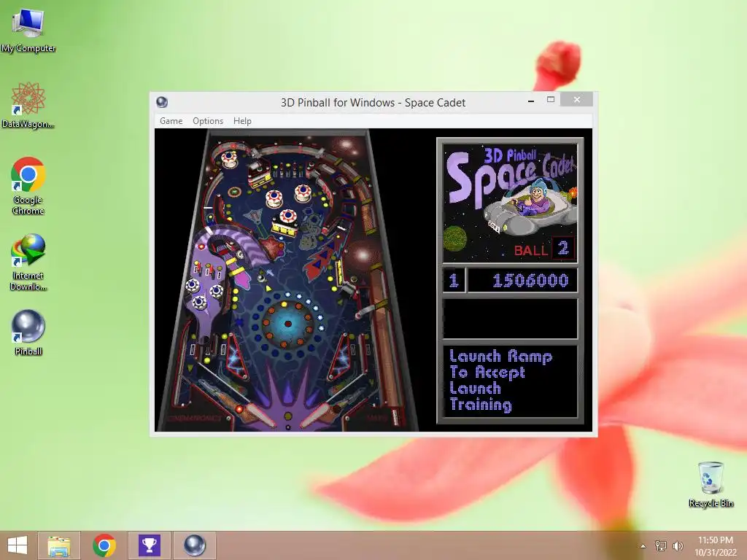Click the Launch Ramp To Accept message

510,381
